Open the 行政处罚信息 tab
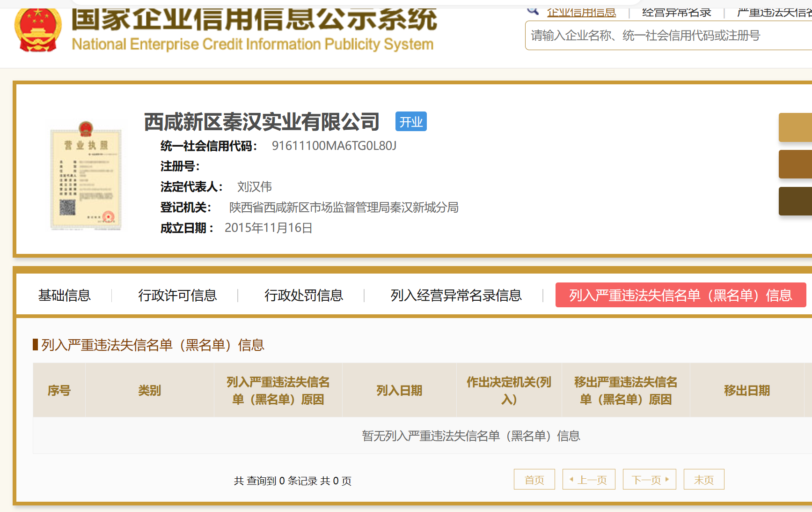This screenshot has width=812, height=512. coord(304,295)
